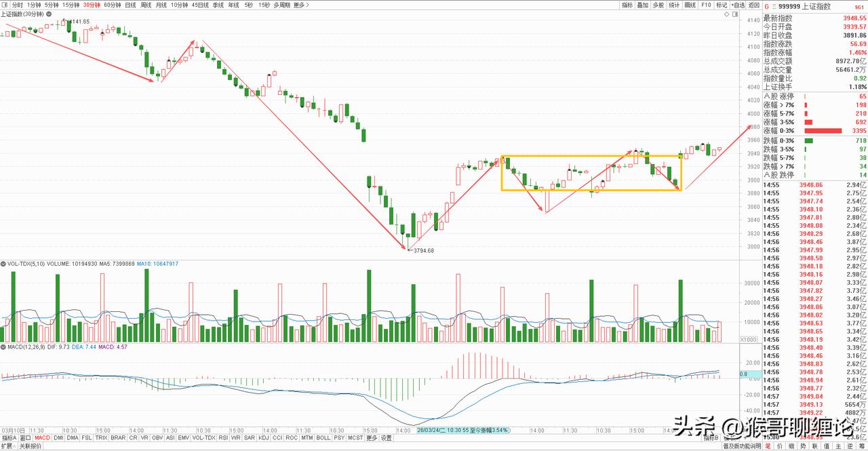
Task: Open the 指标A indicator group
Action: click(9, 437)
